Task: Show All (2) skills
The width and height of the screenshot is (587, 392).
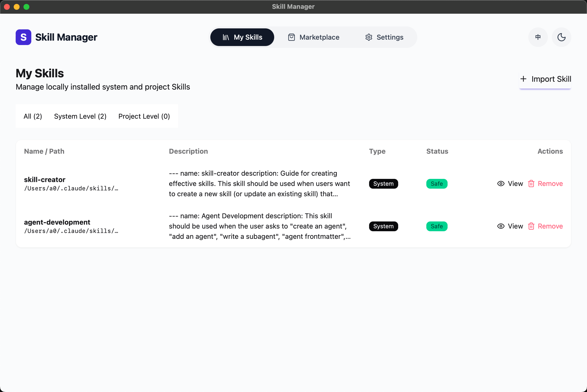Action: pos(33,116)
